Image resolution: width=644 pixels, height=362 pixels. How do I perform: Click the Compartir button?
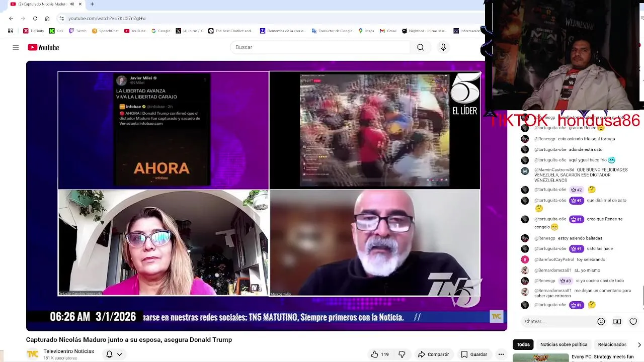click(x=433, y=354)
